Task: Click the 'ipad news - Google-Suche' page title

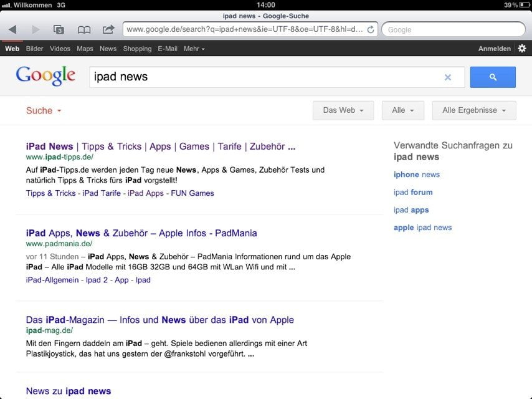Action: coord(266,16)
